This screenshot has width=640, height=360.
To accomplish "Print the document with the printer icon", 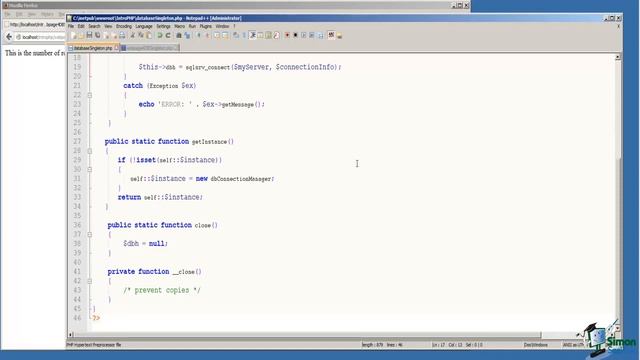I will coord(122,36).
